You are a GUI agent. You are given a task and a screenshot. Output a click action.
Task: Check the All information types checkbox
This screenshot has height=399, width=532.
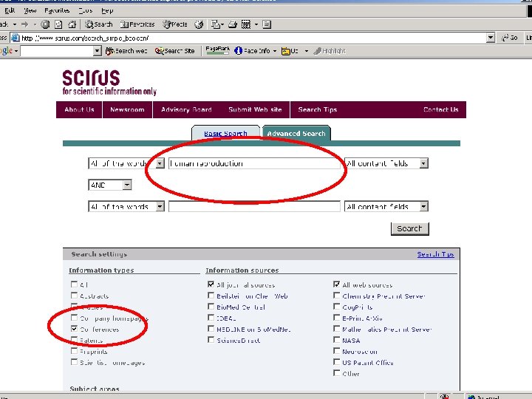74,284
